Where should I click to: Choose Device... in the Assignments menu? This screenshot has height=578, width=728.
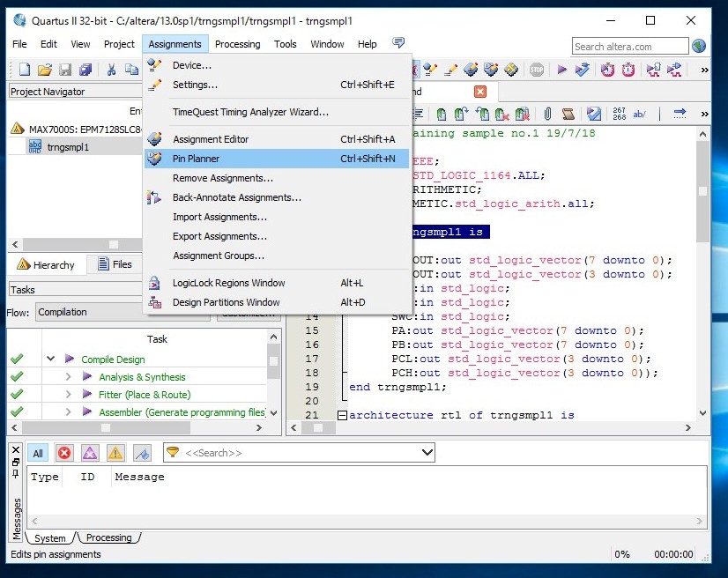pos(277,65)
